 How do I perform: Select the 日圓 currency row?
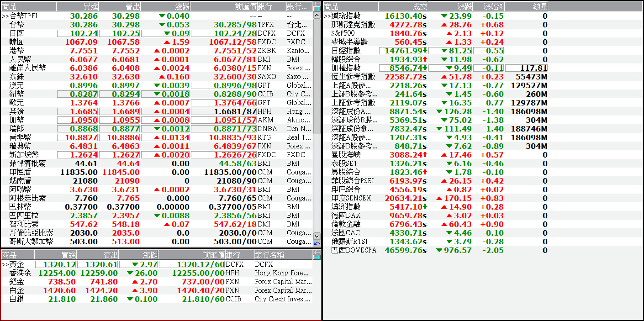tap(157, 33)
